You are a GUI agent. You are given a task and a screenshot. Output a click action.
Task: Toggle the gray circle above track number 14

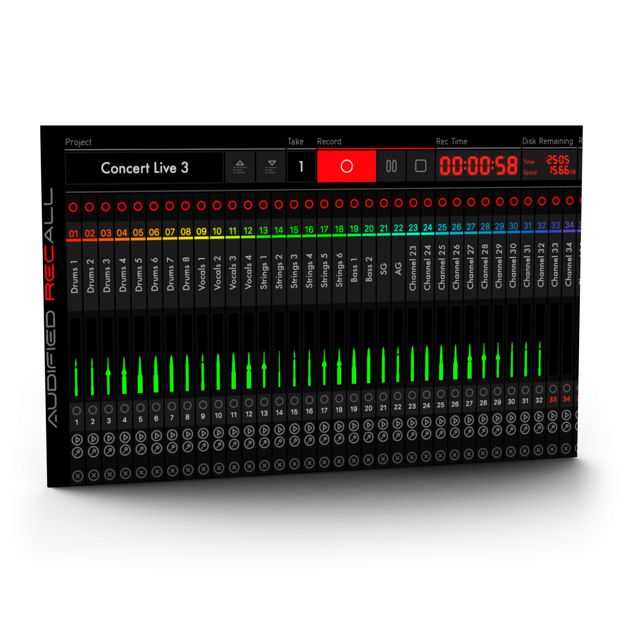[279, 401]
